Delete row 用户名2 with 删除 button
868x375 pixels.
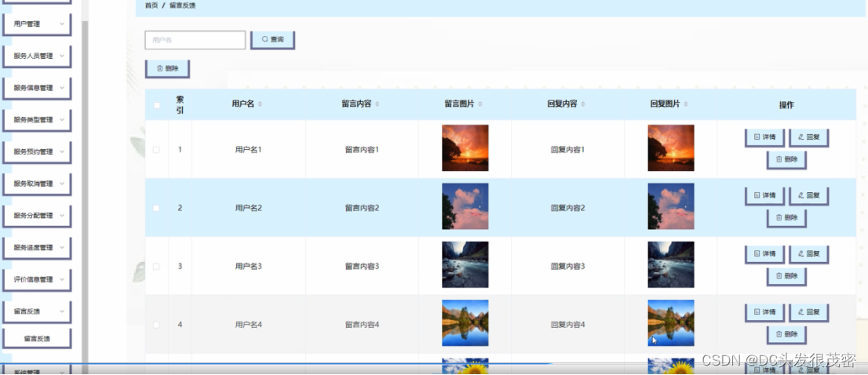tap(786, 218)
